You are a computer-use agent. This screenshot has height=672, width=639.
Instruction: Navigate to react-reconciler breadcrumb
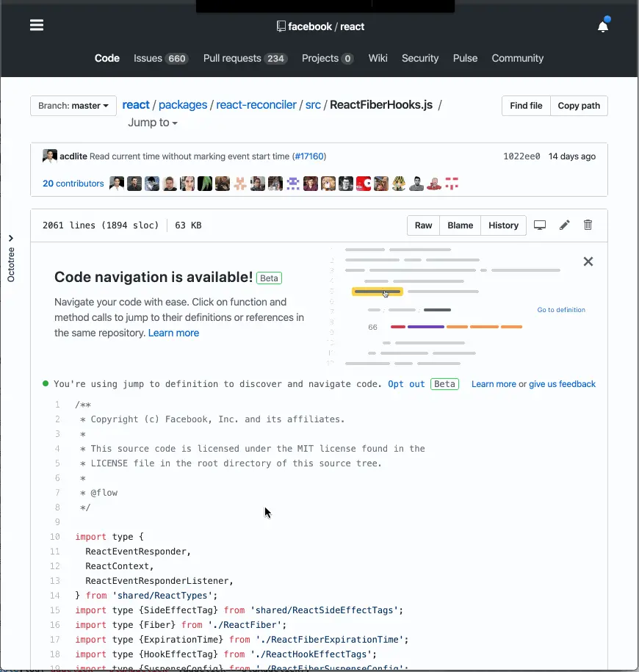pos(256,105)
